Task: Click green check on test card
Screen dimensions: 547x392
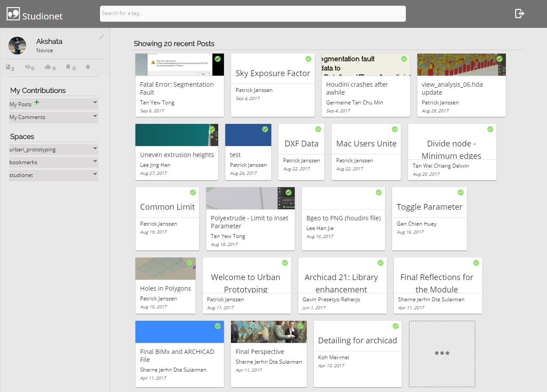Action: tap(265, 129)
